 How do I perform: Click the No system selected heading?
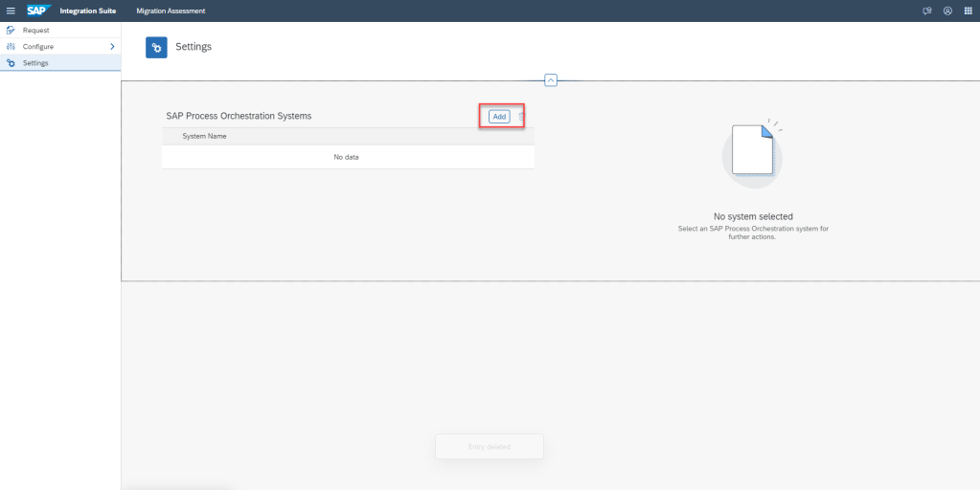(753, 216)
